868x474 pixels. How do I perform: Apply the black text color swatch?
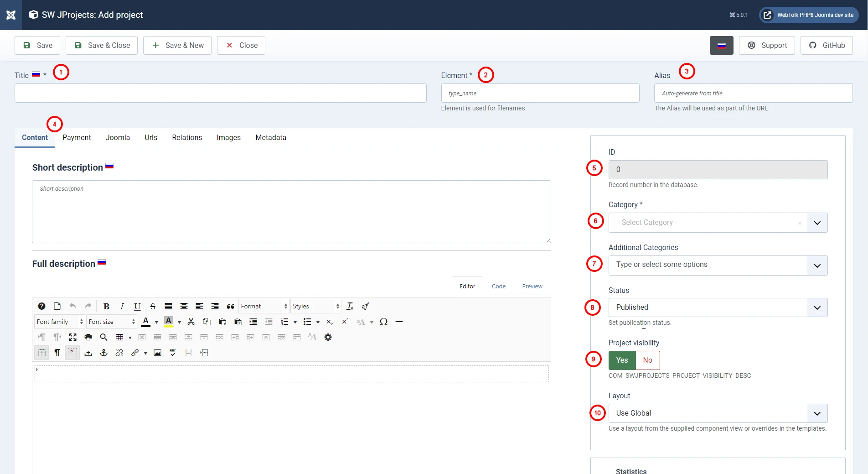click(146, 322)
